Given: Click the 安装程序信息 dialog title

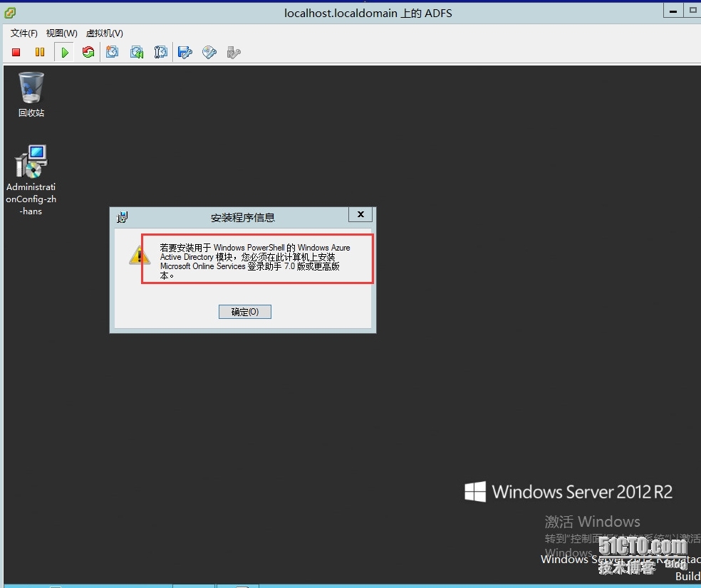Looking at the screenshot, I should pyautogui.click(x=243, y=218).
